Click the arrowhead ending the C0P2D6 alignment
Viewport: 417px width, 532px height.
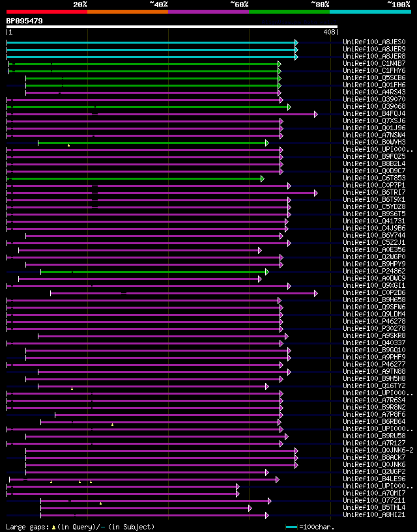click(x=316, y=293)
